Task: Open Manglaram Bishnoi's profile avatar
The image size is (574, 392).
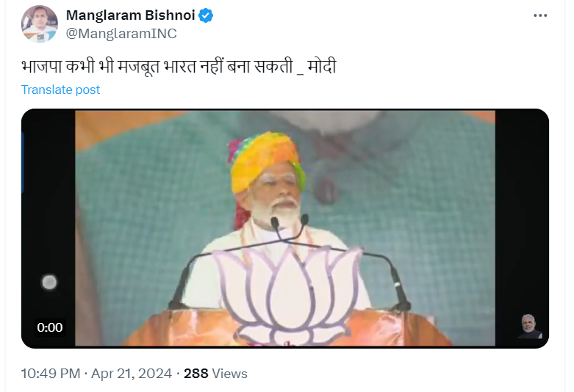Action: (40, 24)
